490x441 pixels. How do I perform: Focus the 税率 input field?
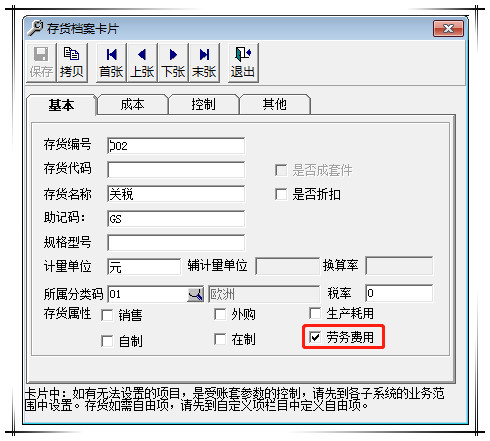click(399, 293)
